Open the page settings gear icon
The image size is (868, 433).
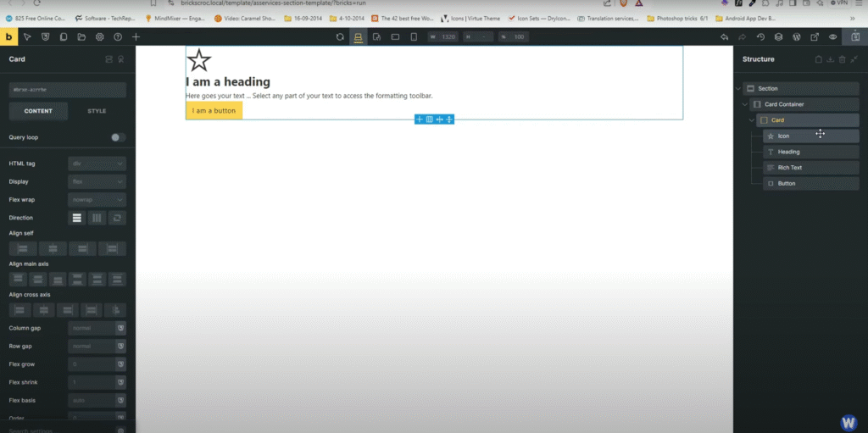click(x=100, y=36)
